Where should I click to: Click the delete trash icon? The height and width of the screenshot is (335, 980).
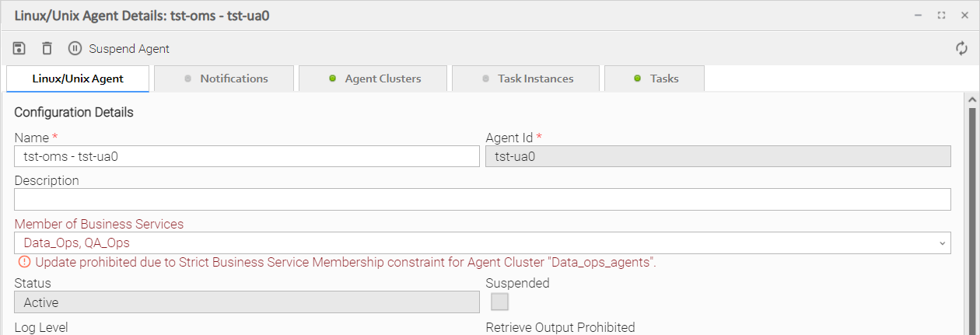coord(47,48)
